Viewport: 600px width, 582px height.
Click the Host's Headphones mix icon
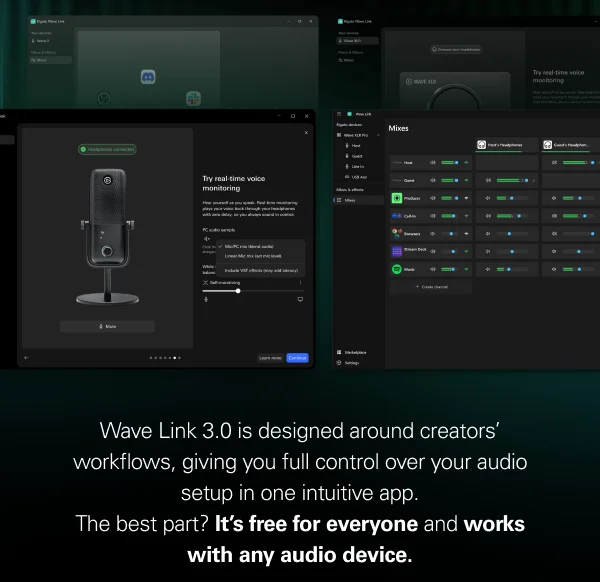tap(481, 145)
